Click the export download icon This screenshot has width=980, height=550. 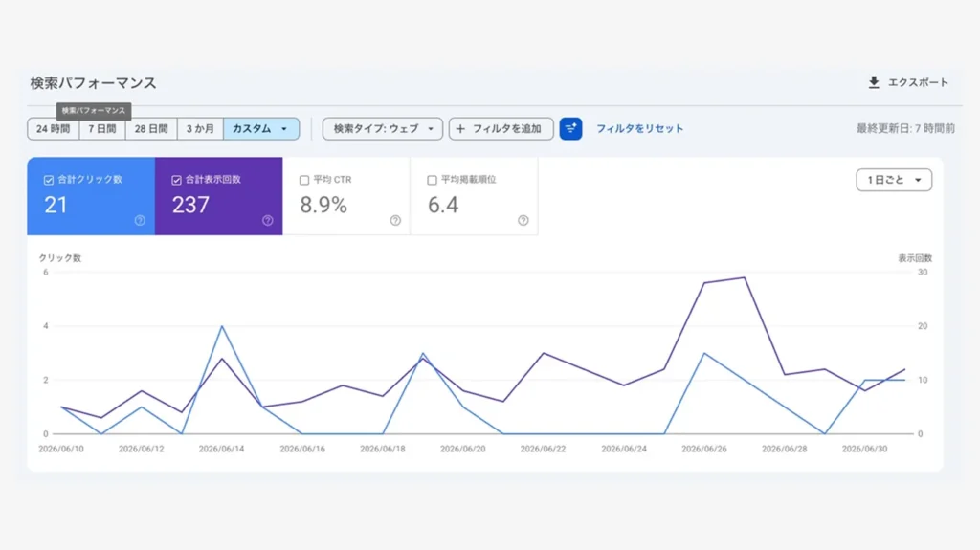[874, 82]
